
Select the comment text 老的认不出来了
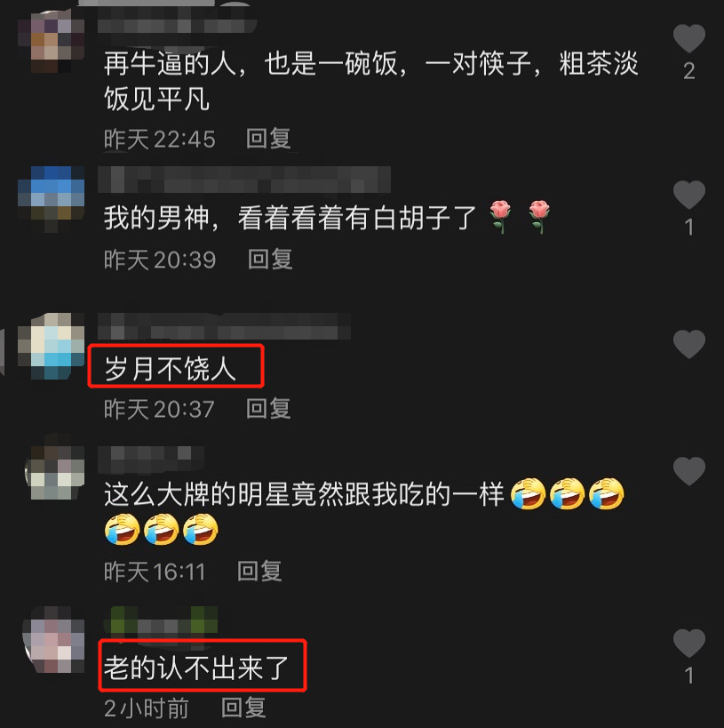pyautogui.click(x=196, y=668)
